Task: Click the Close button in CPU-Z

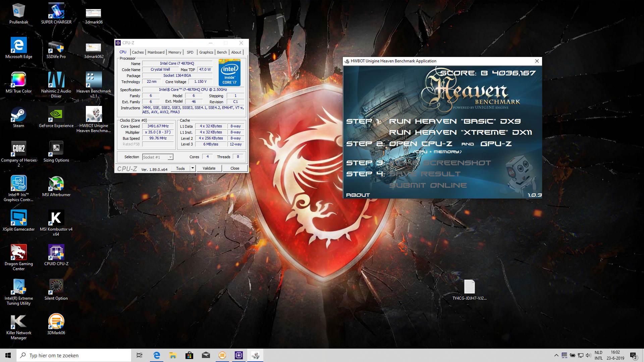Action: pos(235,168)
